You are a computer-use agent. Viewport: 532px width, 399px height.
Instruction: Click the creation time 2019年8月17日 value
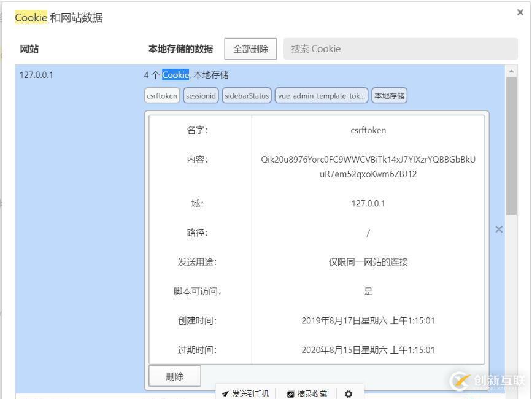(368, 320)
